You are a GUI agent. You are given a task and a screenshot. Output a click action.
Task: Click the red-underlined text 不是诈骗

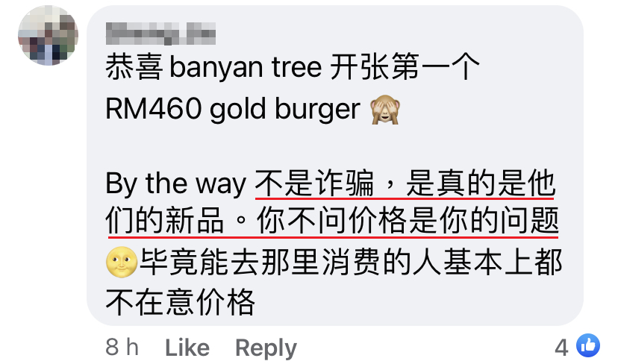tap(314, 183)
